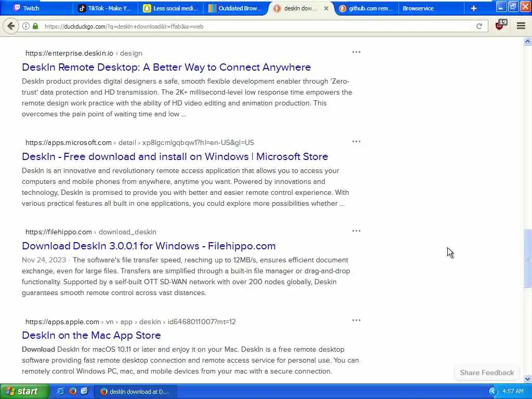This screenshot has width=532, height=399.
Task: Click the vertical scrollbar thumb
Action: (528, 259)
